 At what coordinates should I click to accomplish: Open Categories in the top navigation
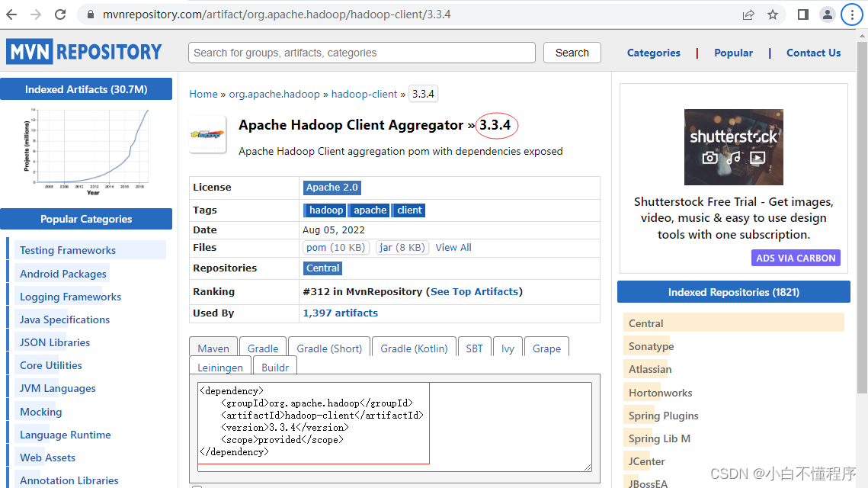(x=653, y=53)
